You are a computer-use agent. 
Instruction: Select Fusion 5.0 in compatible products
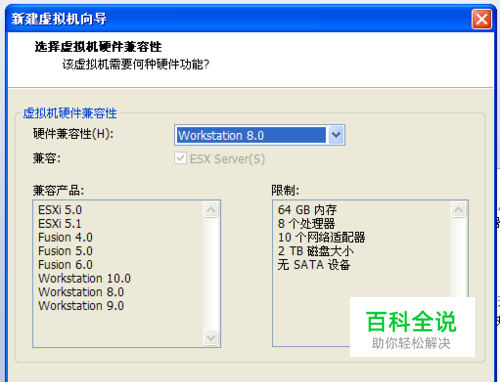65,251
